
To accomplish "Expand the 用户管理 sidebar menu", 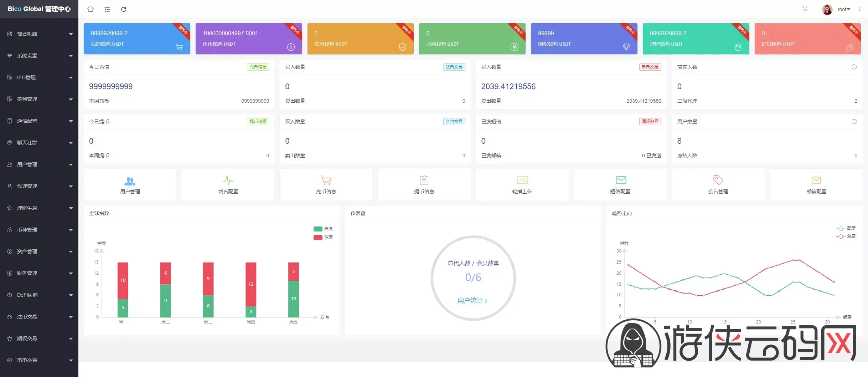I will tap(39, 164).
